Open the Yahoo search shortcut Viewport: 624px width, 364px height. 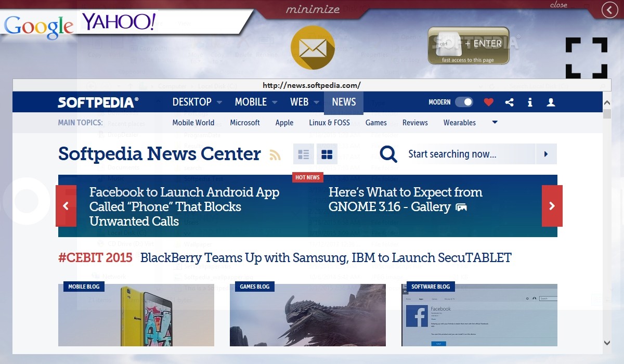point(119,22)
